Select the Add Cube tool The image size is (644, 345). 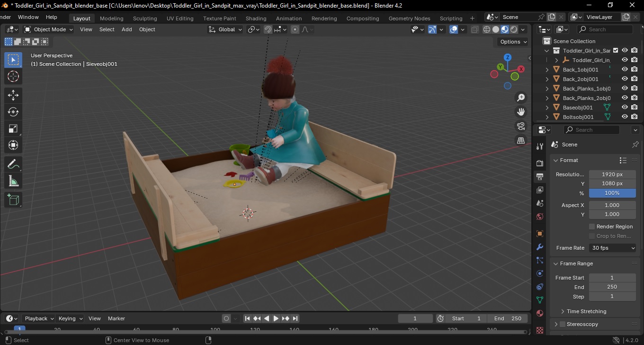13,200
